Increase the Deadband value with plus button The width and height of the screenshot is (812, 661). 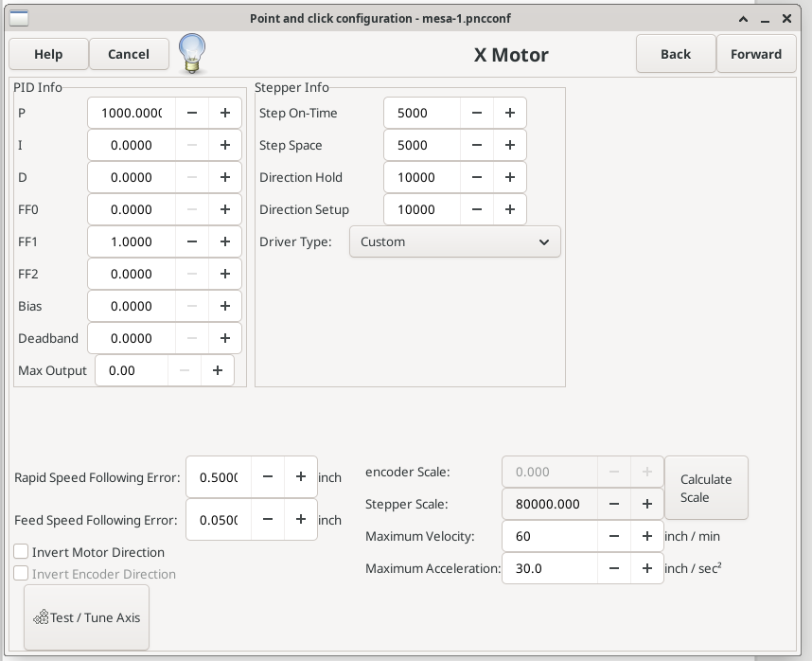(225, 338)
